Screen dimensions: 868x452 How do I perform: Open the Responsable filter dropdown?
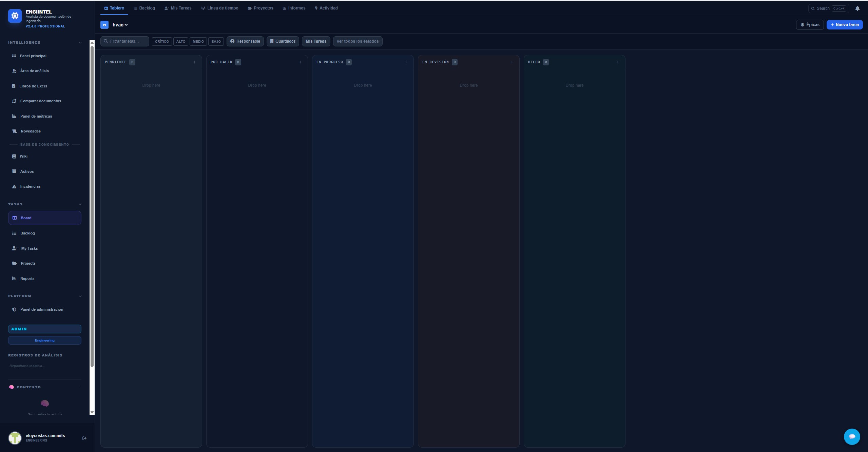[245, 41]
